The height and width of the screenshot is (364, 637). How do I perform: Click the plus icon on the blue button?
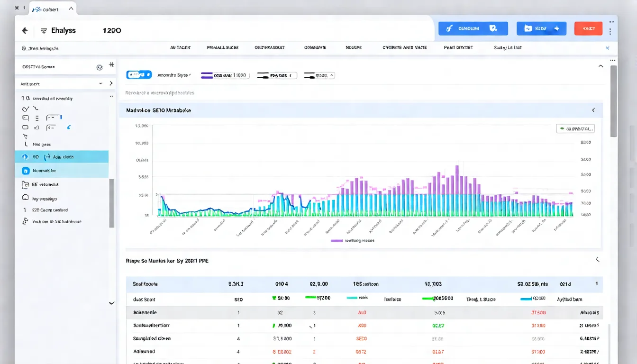tap(556, 28)
